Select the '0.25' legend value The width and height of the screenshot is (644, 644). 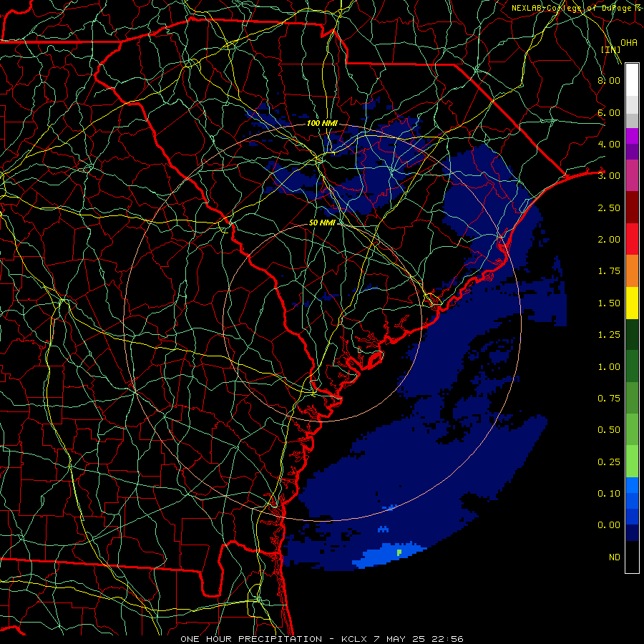pos(609,462)
